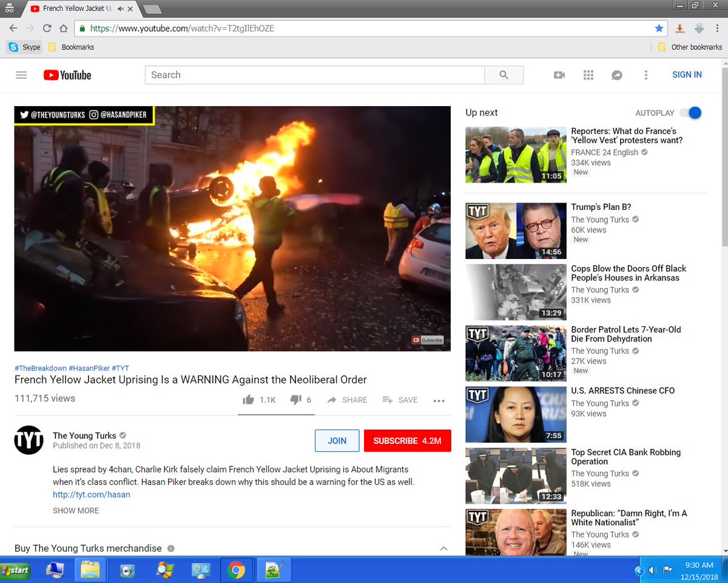Viewport: 728px width, 583px height.
Task: Click the merchandise info icon
Action: (170, 548)
